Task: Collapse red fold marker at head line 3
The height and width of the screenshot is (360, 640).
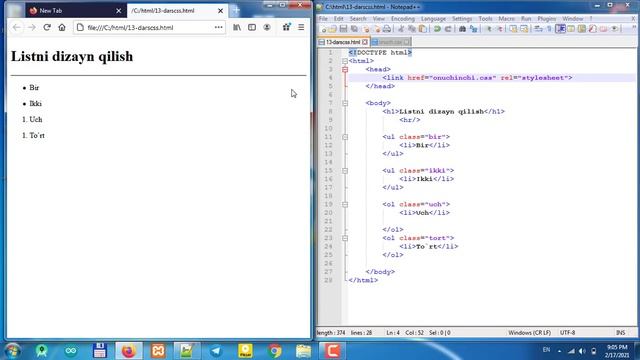Action: [345, 69]
